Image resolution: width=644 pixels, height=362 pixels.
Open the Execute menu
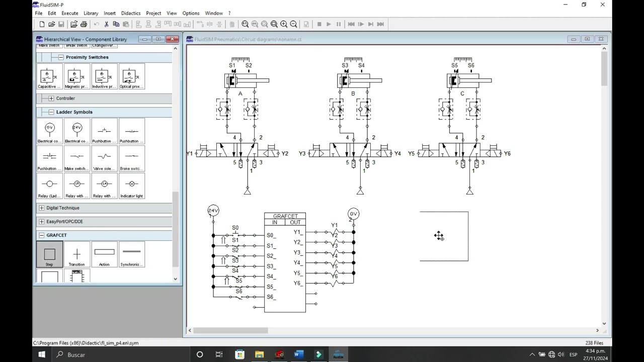[x=70, y=13]
